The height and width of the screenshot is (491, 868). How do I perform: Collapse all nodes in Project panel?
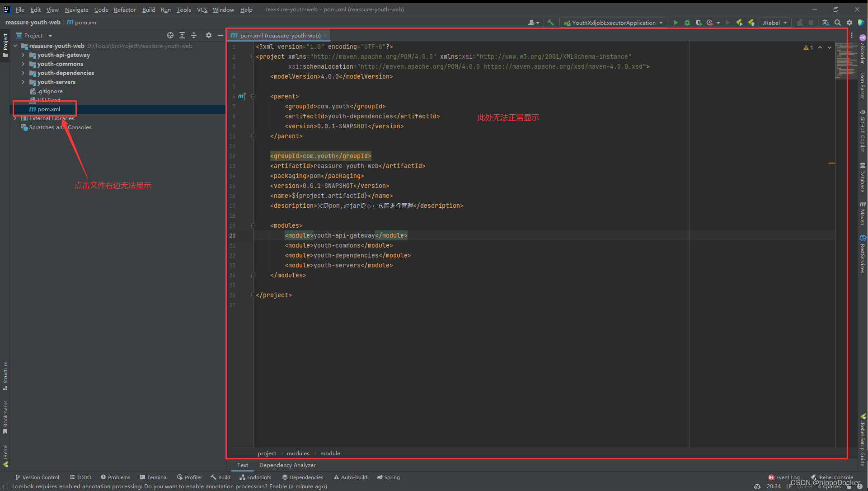coord(194,35)
